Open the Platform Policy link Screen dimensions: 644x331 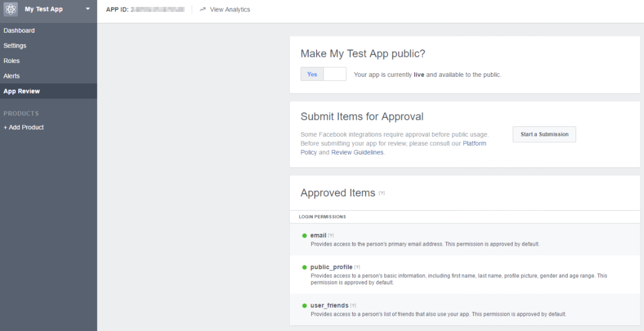click(x=474, y=143)
